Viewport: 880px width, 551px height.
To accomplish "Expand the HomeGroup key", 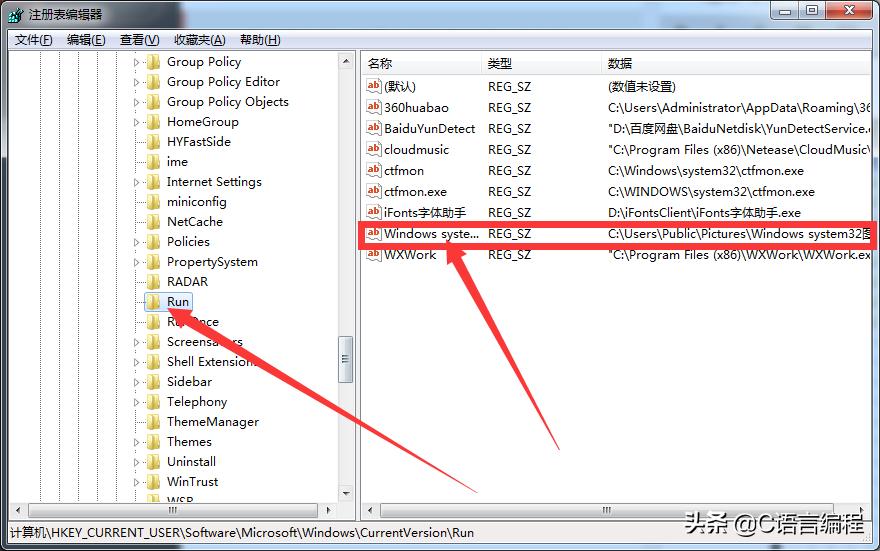I will (x=136, y=122).
